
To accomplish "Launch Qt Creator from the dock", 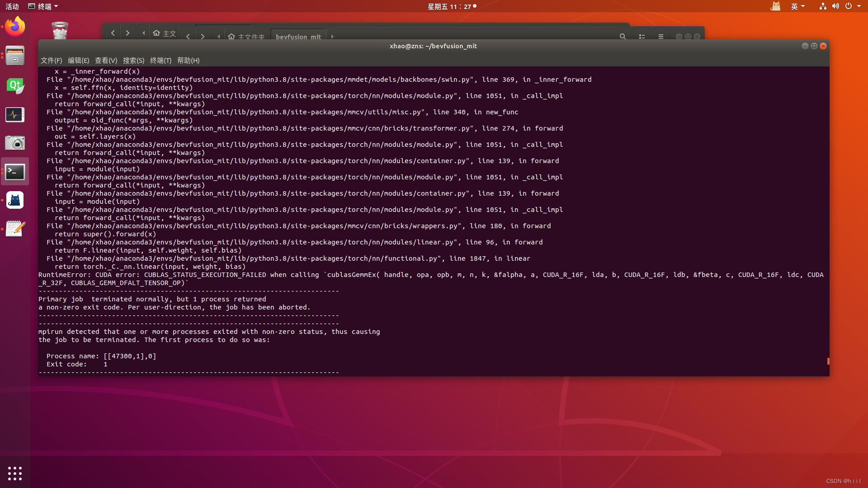I will (15, 85).
